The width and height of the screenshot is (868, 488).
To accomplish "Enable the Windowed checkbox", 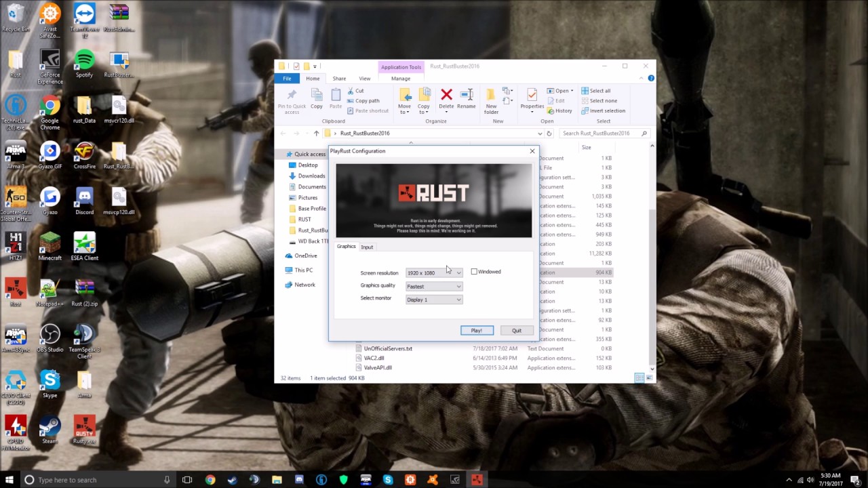I will point(474,272).
